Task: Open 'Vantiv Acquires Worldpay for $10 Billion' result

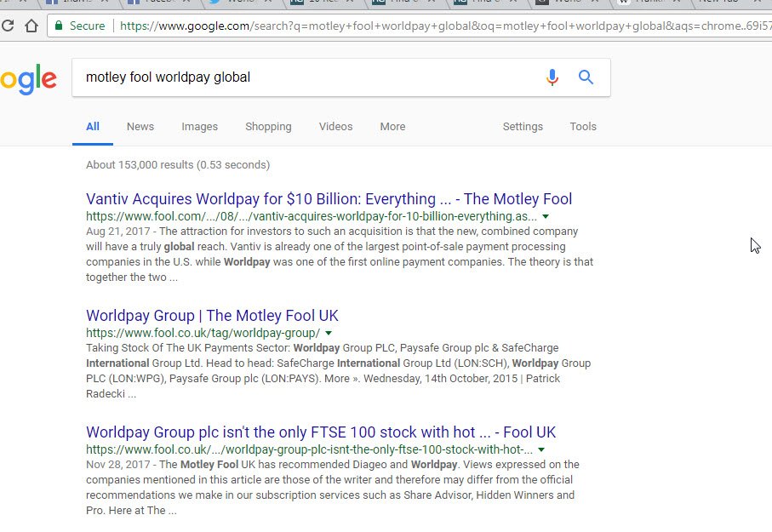Action: pyautogui.click(x=329, y=199)
